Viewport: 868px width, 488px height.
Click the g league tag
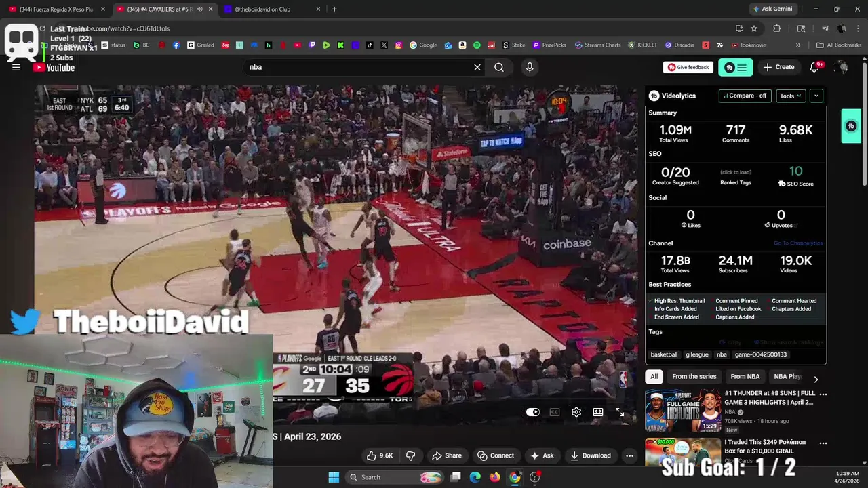pos(697,354)
